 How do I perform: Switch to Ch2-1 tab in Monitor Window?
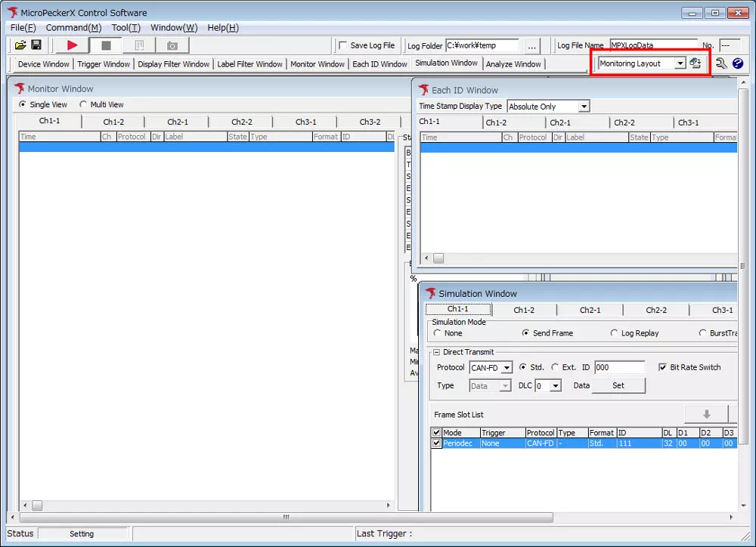[178, 122]
